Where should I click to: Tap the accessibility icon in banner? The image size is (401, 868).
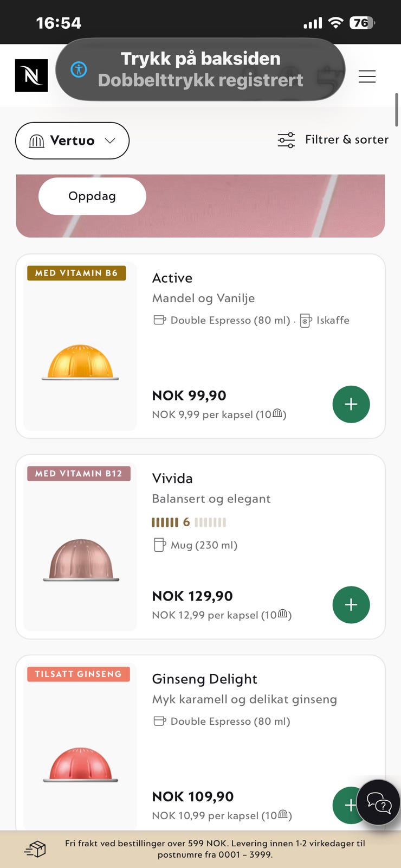79,69
